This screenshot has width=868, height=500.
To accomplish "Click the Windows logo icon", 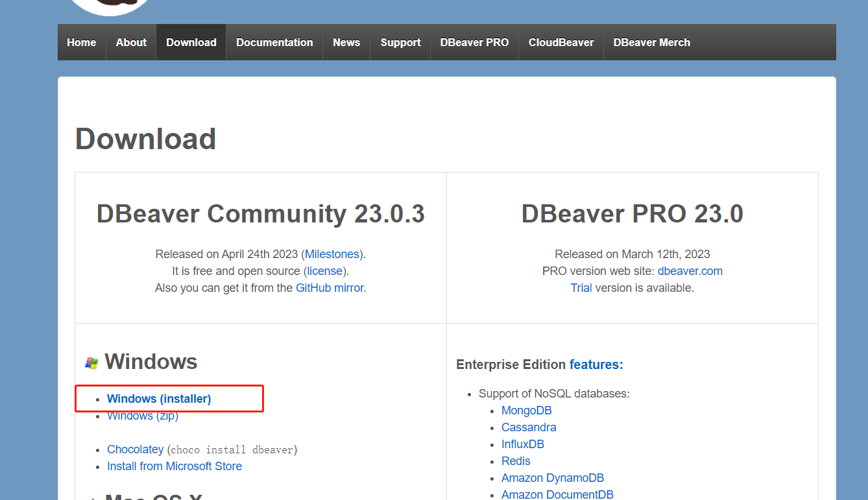I will [x=91, y=363].
